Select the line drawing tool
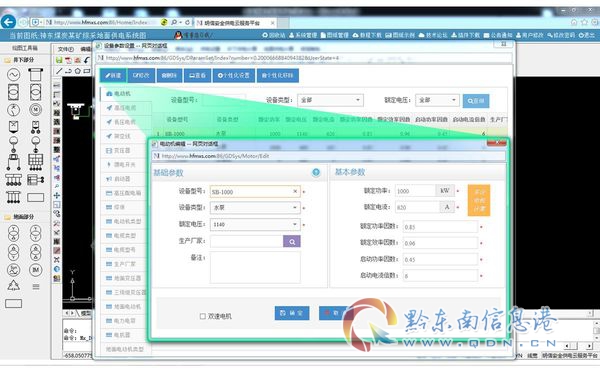The image size is (600, 375). (59, 71)
